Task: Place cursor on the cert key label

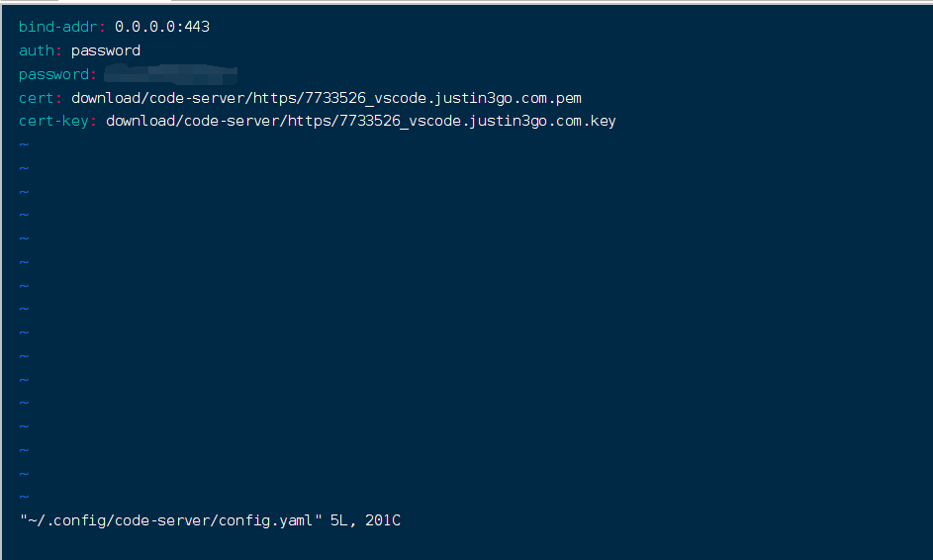Action: point(37,98)
